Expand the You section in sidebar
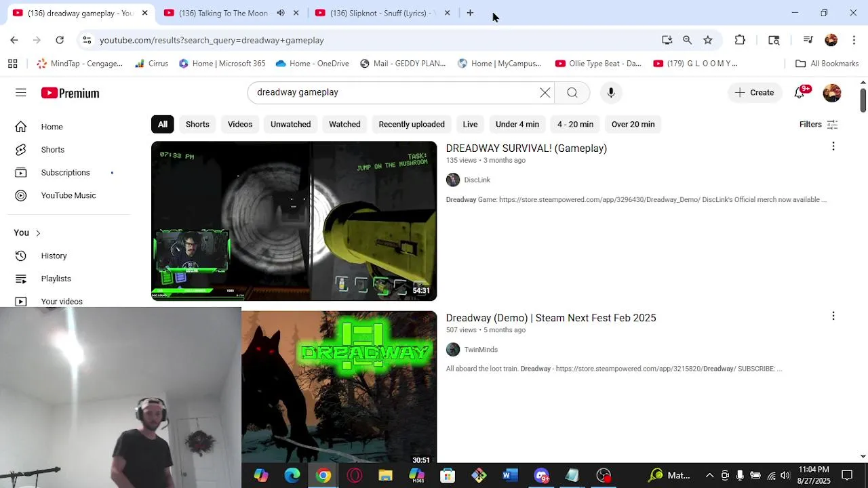Screen dimensions: 868x488 pos(27,232)
